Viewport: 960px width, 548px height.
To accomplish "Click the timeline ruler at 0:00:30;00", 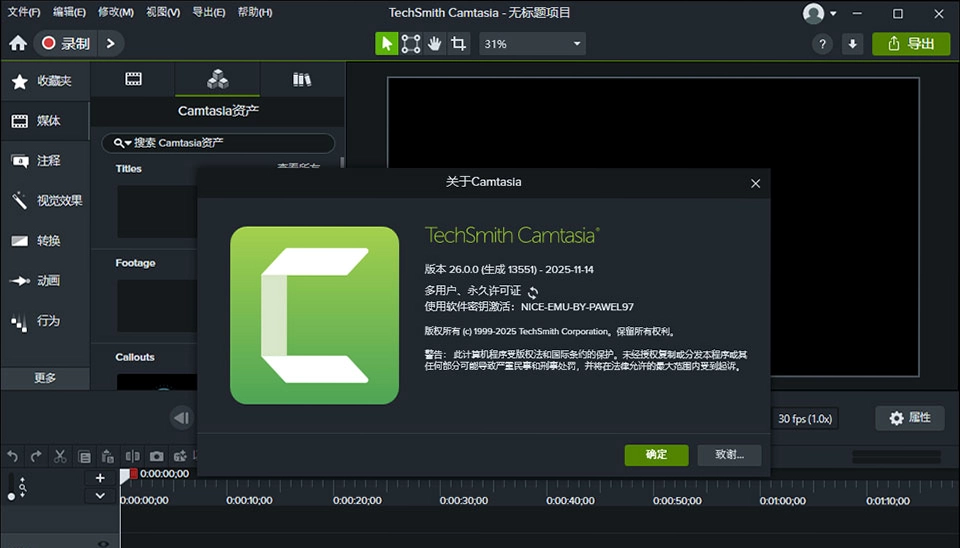I will pyautogui.click(x=463, y=500).
